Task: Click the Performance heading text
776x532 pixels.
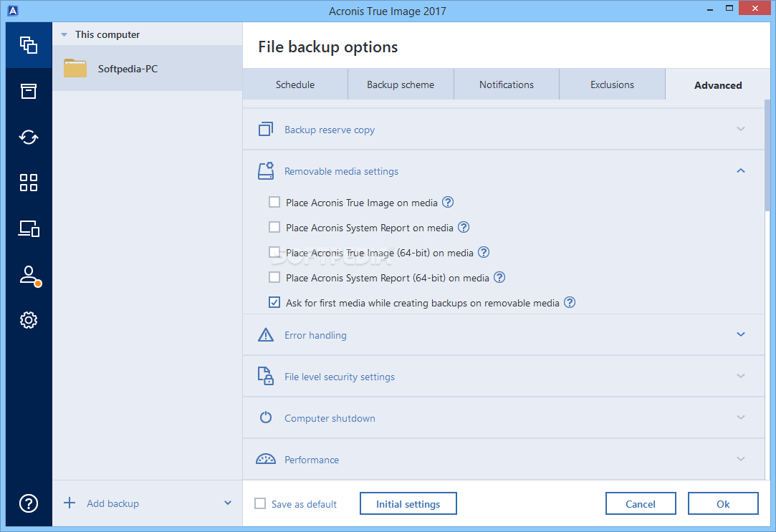Action: click(x=312, y=460)
